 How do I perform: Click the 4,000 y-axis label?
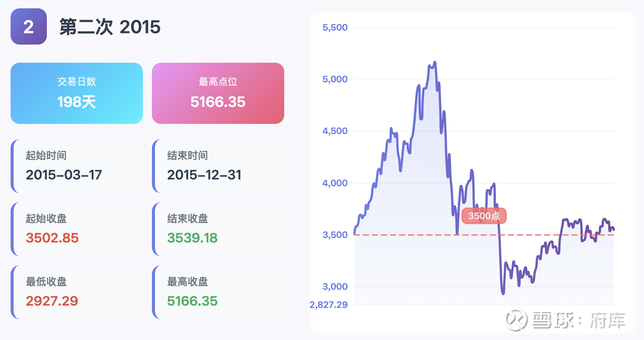(335, 183)
